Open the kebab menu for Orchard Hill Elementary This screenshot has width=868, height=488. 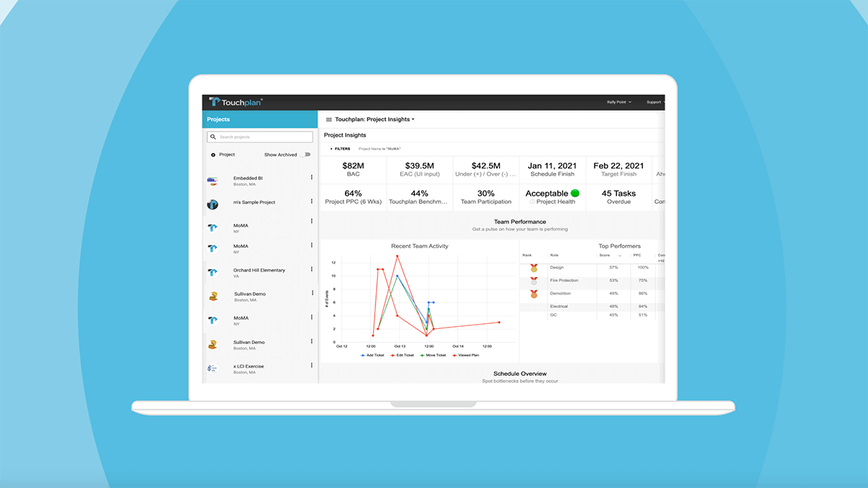pyautogui.click(x=312, y=269)
